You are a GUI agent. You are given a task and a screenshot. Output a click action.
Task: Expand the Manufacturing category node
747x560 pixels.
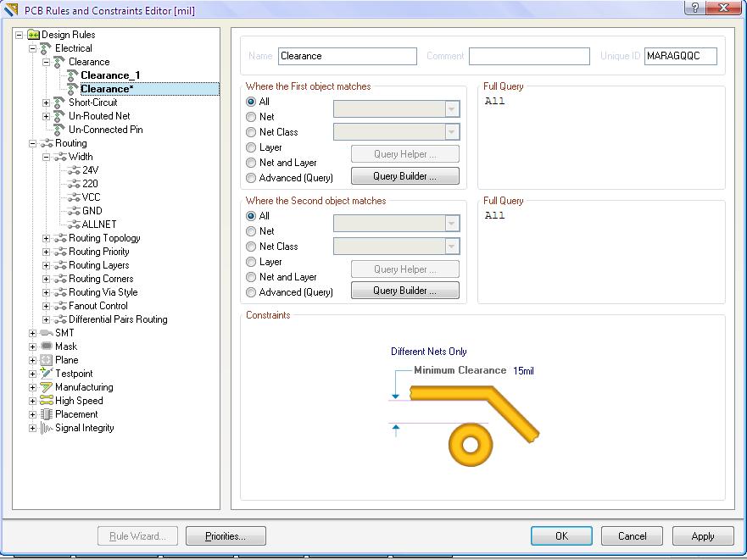click(32, 388)
